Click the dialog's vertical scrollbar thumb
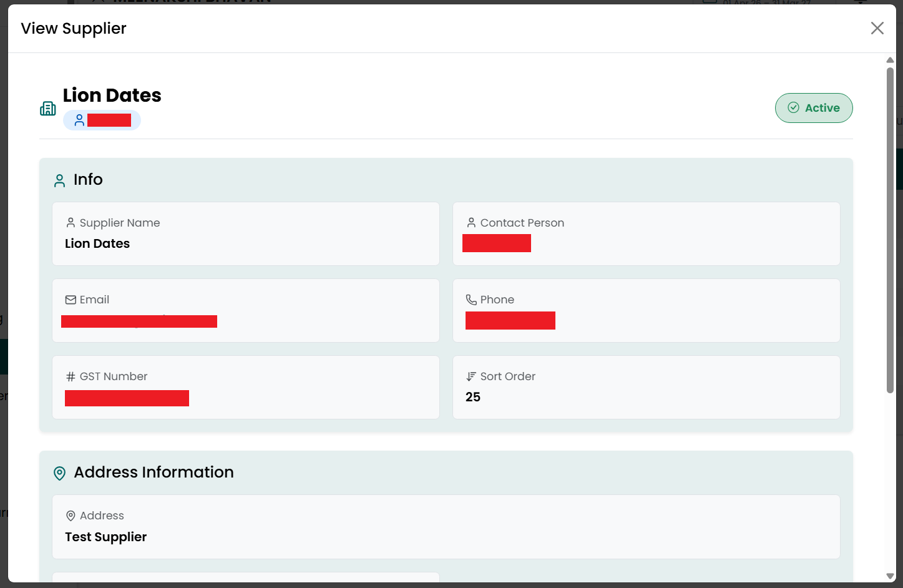 click(890, 230)
